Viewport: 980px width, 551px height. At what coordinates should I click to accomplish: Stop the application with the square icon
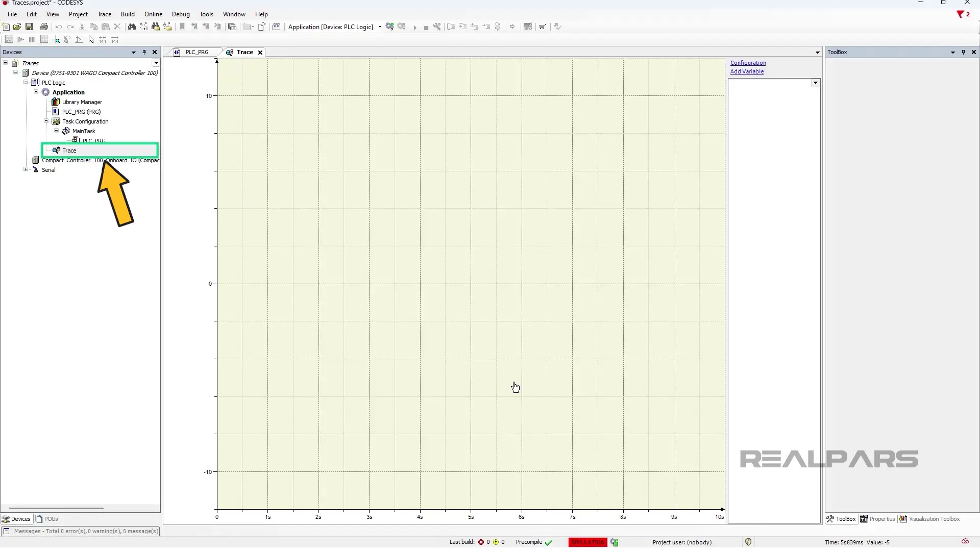tap(426, 28)
